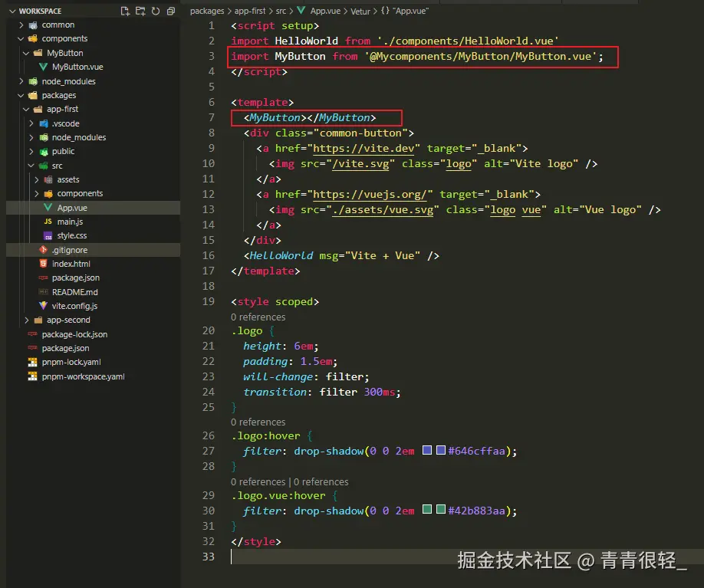Expand the public folder chevron

coord(31,151)
